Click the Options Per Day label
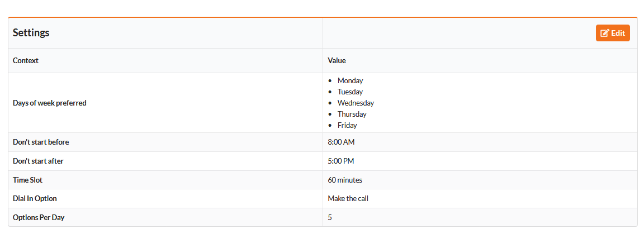This screenshot has height=234, width=644. point(39,217)
